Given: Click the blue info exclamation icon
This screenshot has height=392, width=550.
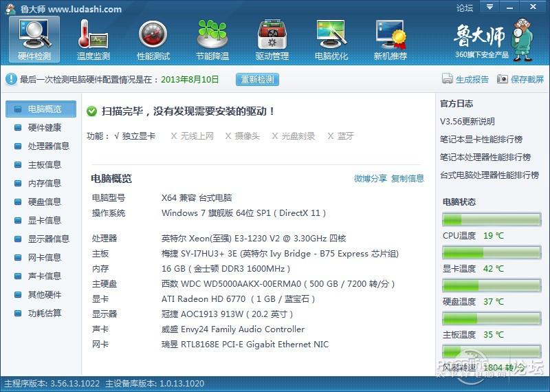Looking at the screenshot, I should [11, 79].
